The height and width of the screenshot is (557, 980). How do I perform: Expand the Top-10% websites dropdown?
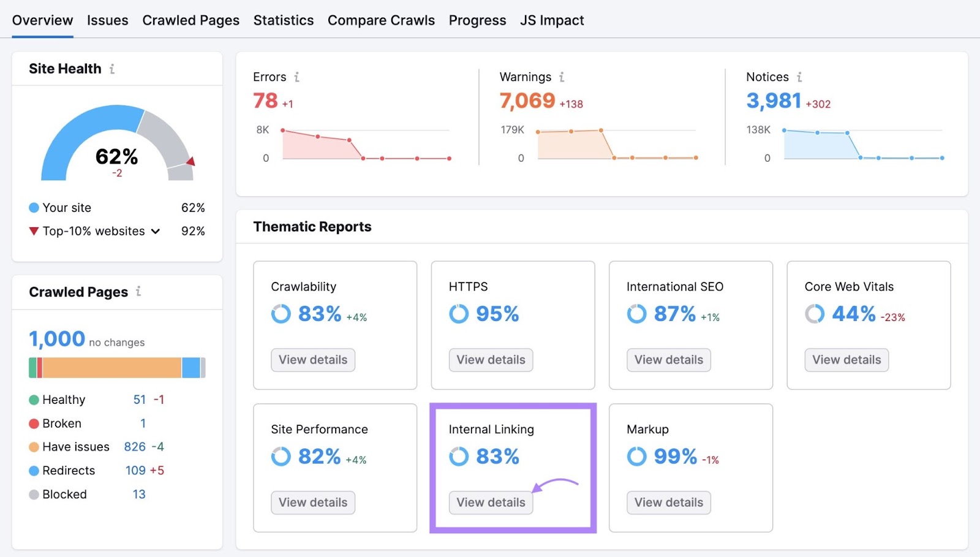pos(156,232)
